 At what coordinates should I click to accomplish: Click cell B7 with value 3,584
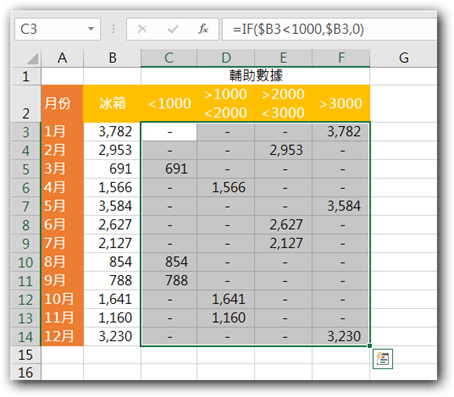pos(112,206)
